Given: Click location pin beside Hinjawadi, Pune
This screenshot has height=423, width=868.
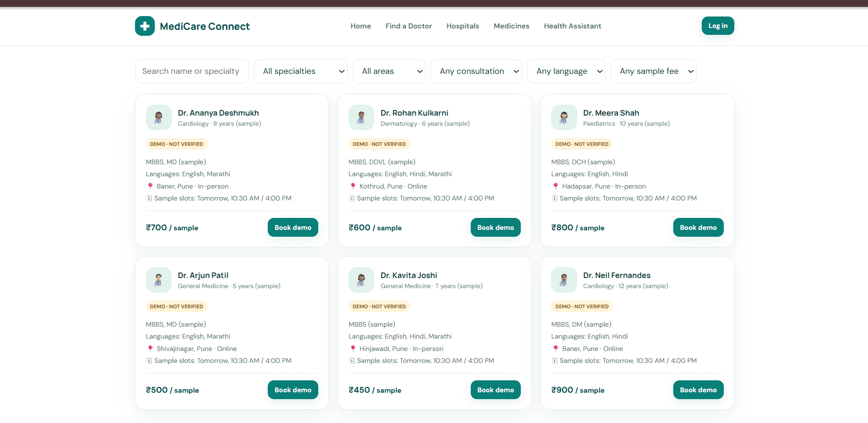Looking at the screenshot, I should pyautogui.click(x=353, y=349).
